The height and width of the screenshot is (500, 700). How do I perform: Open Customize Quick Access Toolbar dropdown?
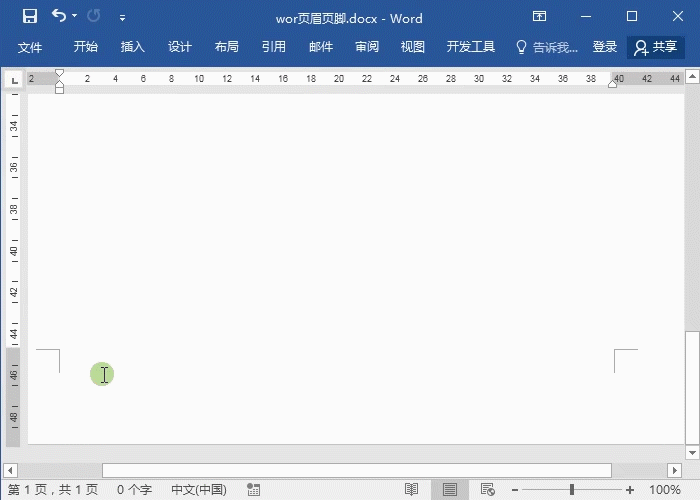tap(122, 18)
